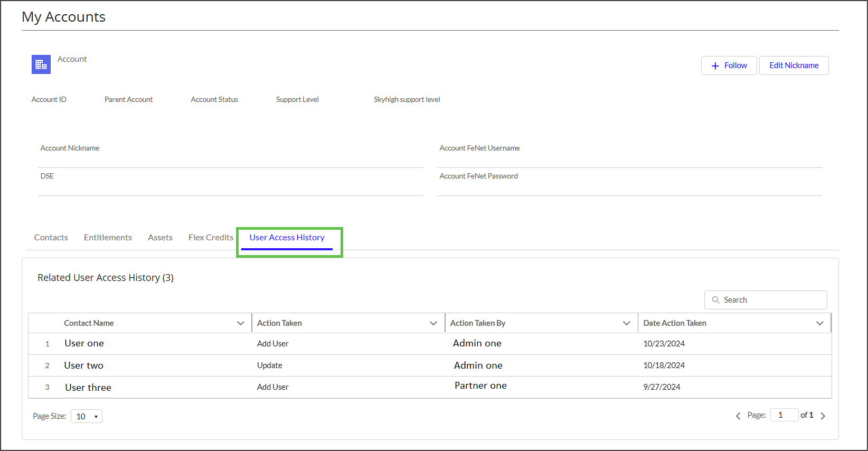Click the Support Level label
868x451 pixels.
pos(297,99)
